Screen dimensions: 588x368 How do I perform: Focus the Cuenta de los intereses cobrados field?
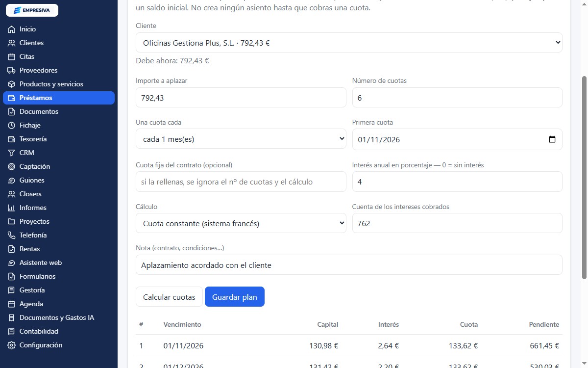457,223
